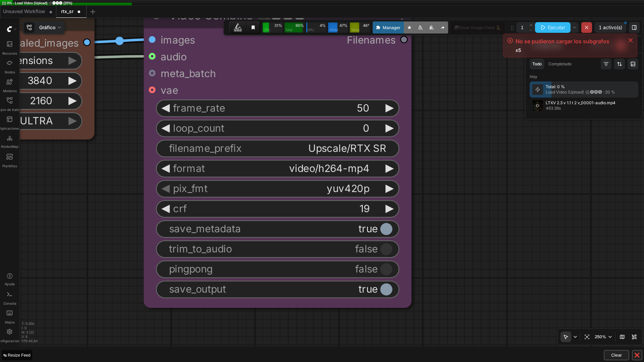Increase loop_count with right arrow

pyautogui.click(x=389, y=128)
